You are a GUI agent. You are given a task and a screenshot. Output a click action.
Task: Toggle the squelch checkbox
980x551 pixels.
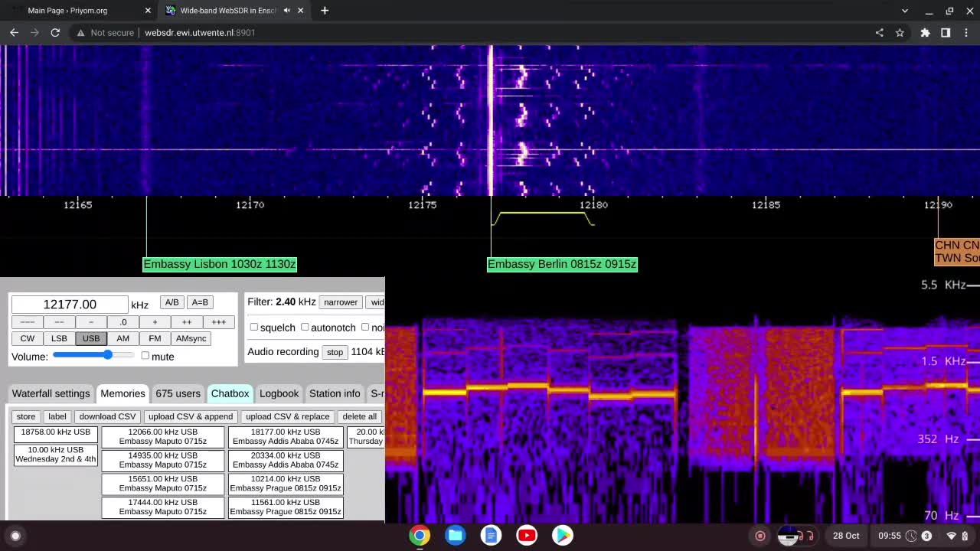(x=254, y=327)
